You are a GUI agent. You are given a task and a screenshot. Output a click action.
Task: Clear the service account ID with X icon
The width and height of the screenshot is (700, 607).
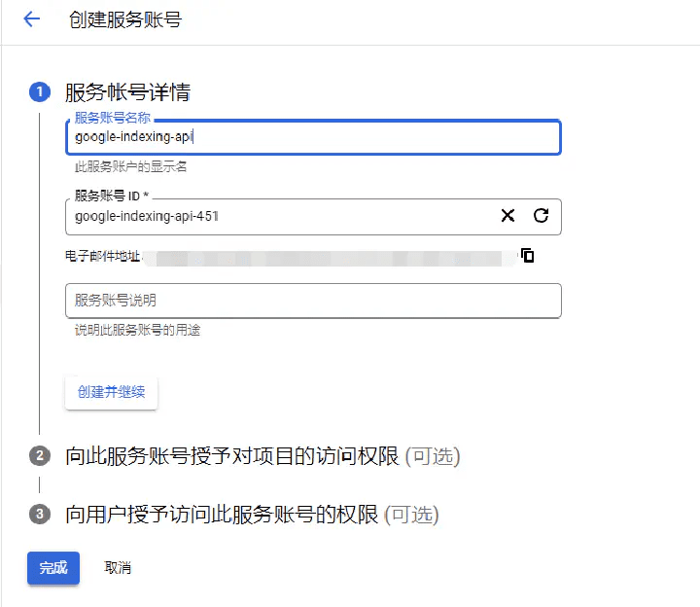point(507,216)
